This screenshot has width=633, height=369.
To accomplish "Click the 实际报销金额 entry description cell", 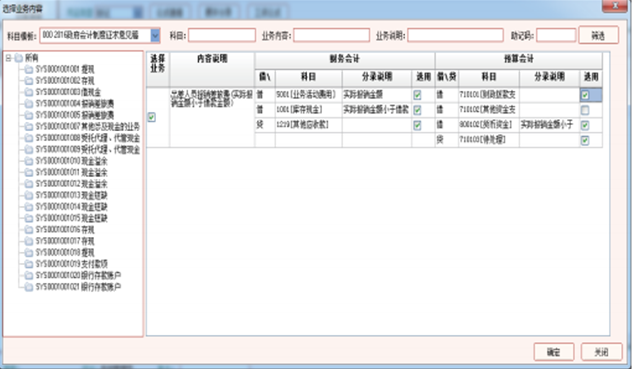I will click(x=377, y=95).
